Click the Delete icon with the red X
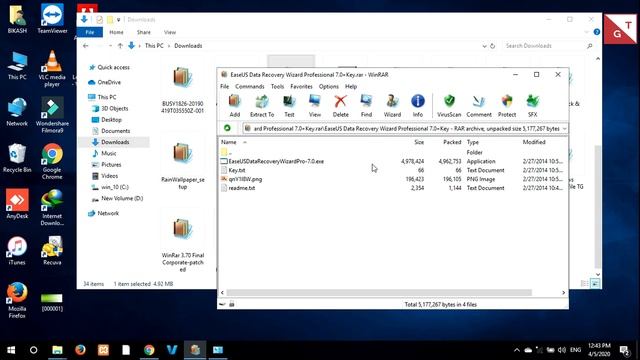 [340, 106]
